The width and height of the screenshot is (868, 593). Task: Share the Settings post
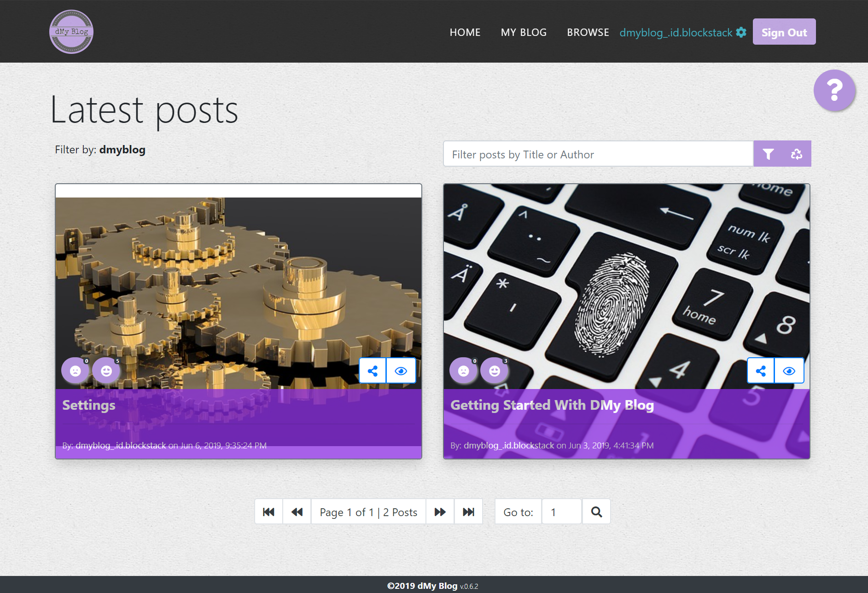(x=373, y=370)
